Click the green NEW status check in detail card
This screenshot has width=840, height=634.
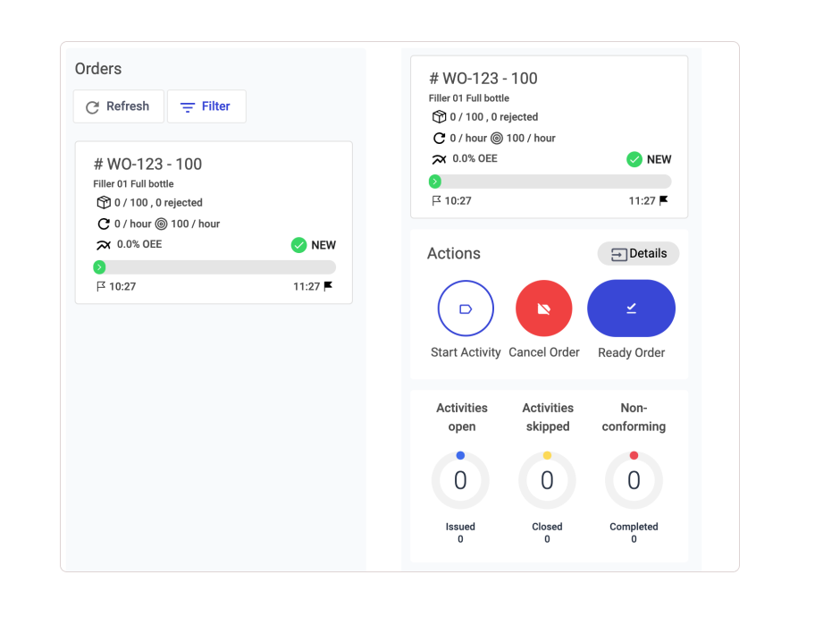[x=634, y=159]
